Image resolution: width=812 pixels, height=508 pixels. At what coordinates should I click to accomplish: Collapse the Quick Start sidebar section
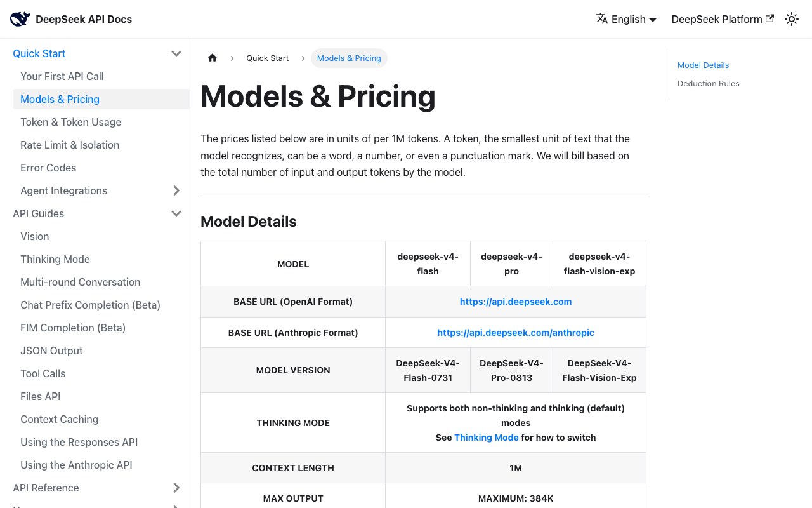176,53
